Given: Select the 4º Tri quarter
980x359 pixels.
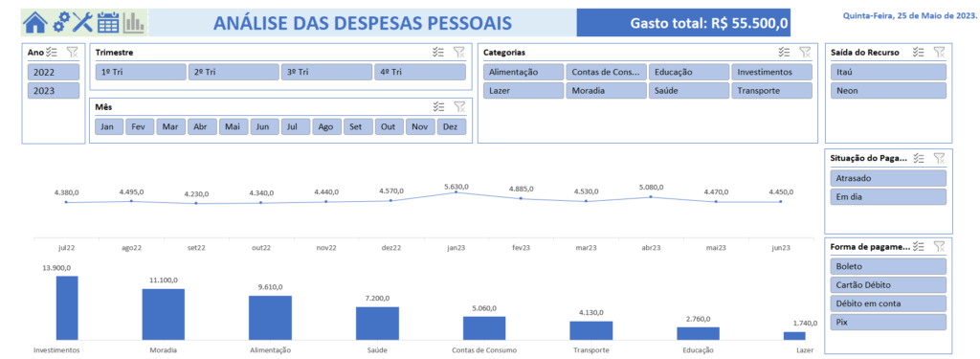Looking at the screenshot, I should [420, 72].
